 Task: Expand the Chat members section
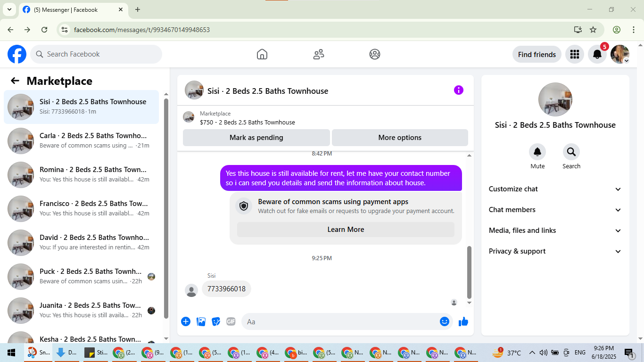(555, 210)
